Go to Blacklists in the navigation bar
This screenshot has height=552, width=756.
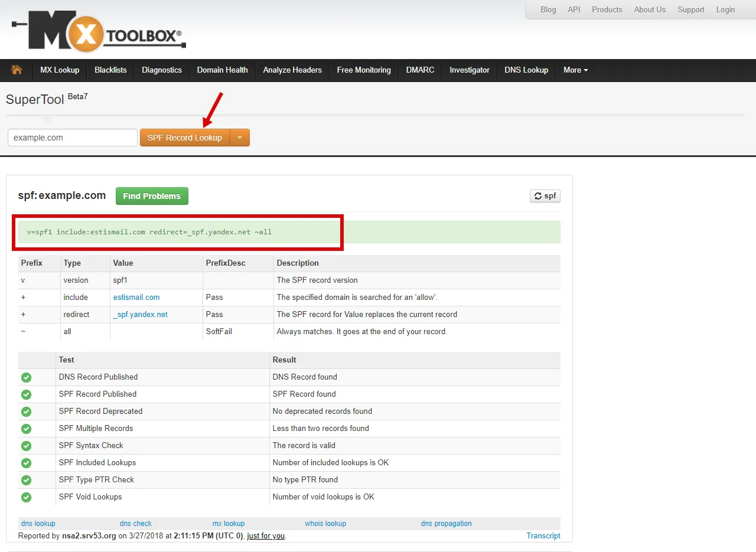point(110,70)
